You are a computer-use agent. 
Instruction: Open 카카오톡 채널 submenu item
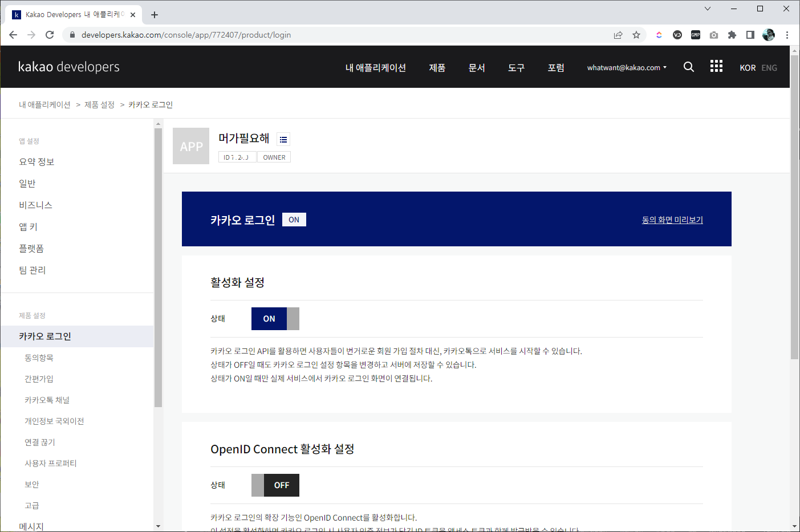47,400
